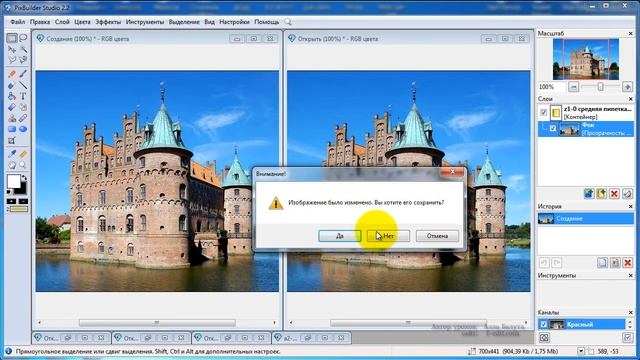Select the eyedropper color picker tool
The height and width of the screenshot is (360, 640).
(x=12, y=154)
